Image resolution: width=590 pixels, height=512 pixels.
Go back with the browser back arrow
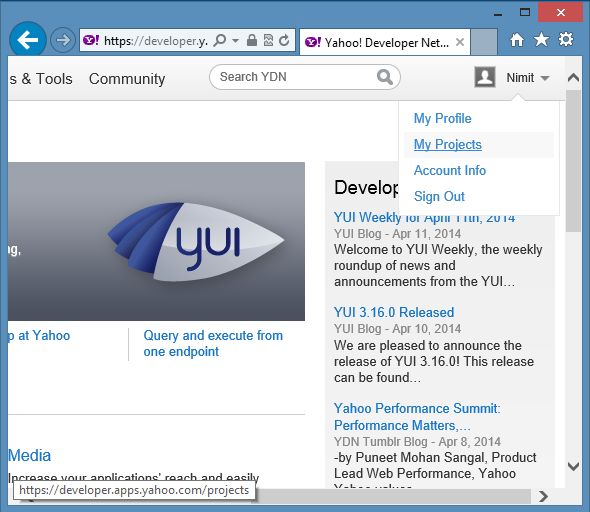pos(28,40)
